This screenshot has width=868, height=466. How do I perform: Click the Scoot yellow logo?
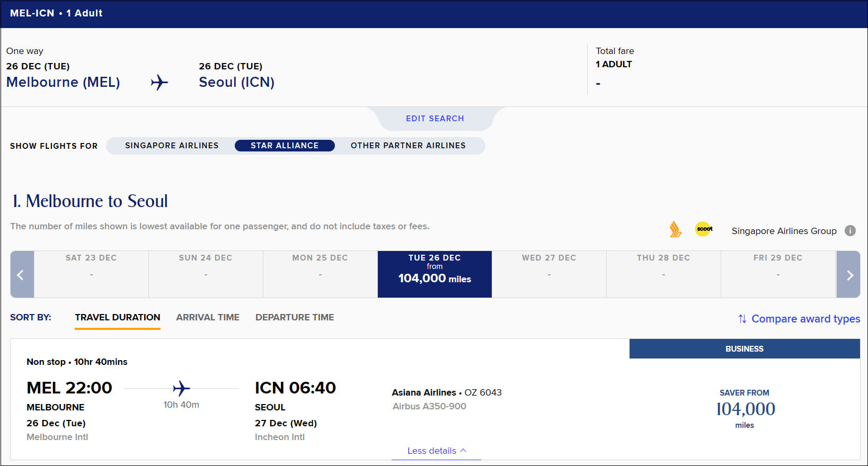coord(704,229)
